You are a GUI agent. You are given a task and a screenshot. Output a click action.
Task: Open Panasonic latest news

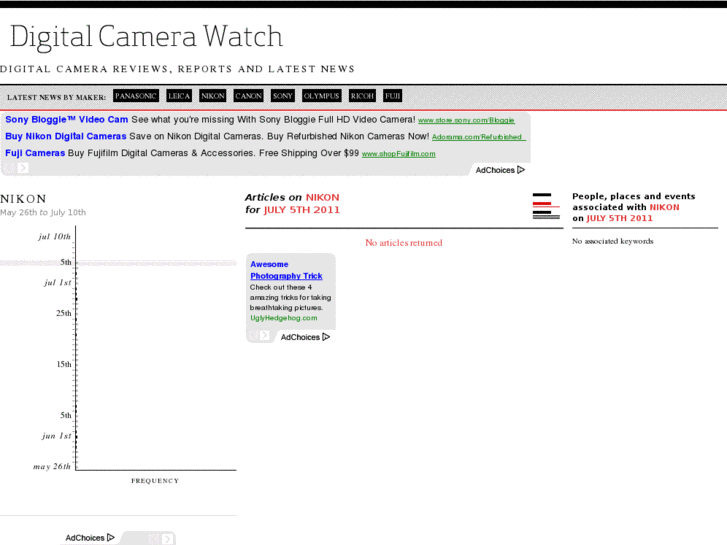coord(136,96)
